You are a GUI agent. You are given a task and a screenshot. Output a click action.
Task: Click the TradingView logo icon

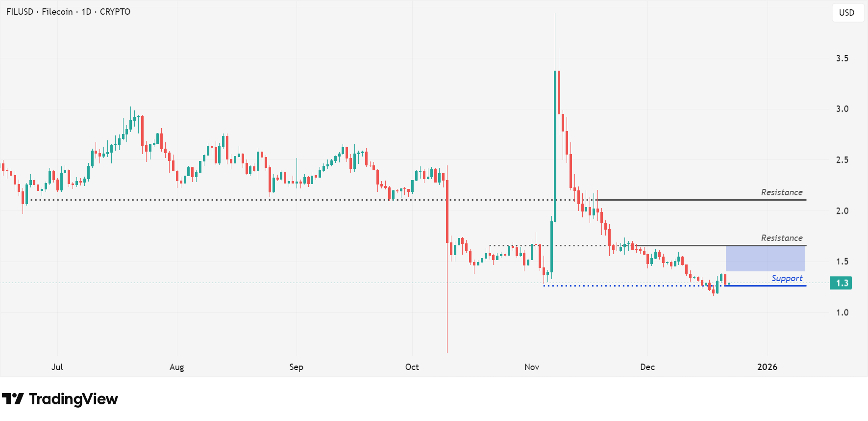(x=13, y=399)
